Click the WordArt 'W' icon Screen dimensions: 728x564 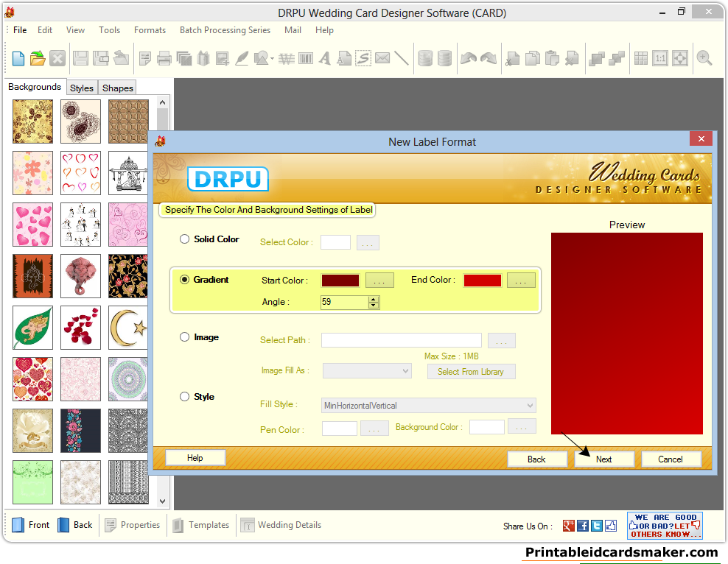(x=287, y=58)
